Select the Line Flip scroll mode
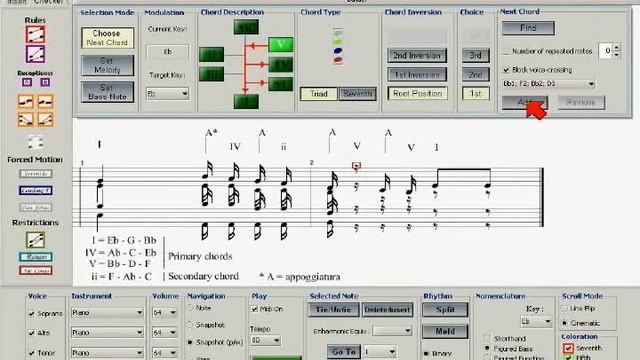This screenshot has width=640, height=360. pyautogui.click(x=565, y=309)
